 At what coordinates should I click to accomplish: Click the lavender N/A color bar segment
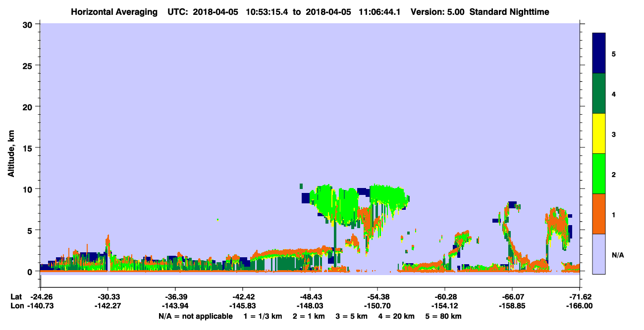pyautogui.click(x=599, y=254)
